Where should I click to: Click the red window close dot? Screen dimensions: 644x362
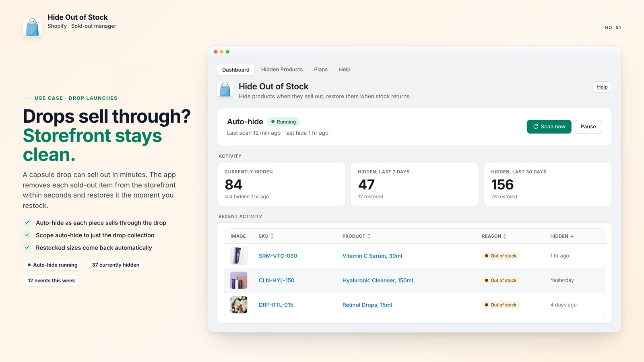pyautogui.click(x=216, y=52)
